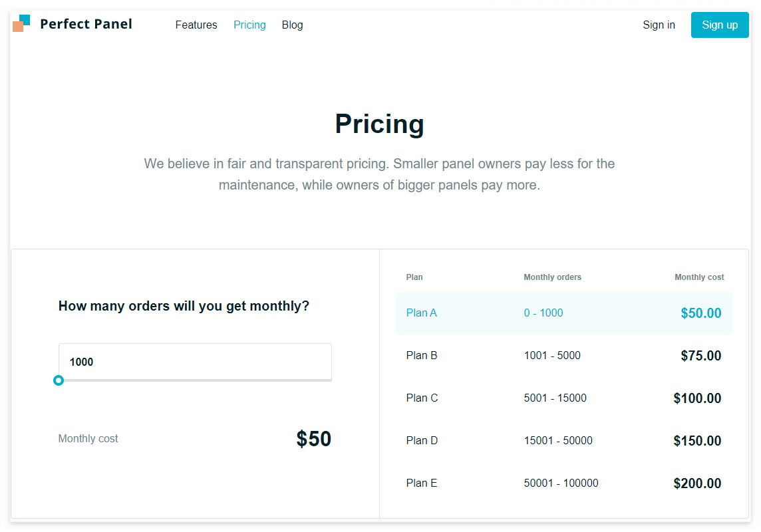Click the 'How many orders will you get monthly?' heading
This screenshot has height=532, width=761.
[x=184, y=306]
